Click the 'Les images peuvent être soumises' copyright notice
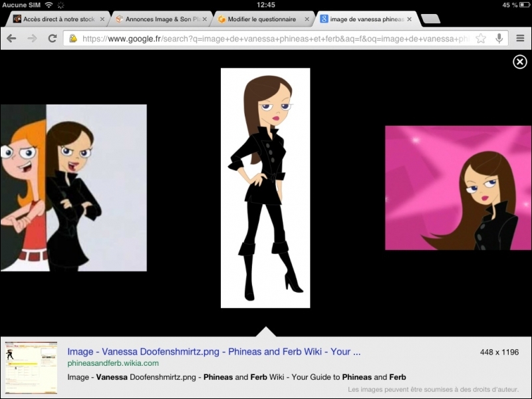 434,389
